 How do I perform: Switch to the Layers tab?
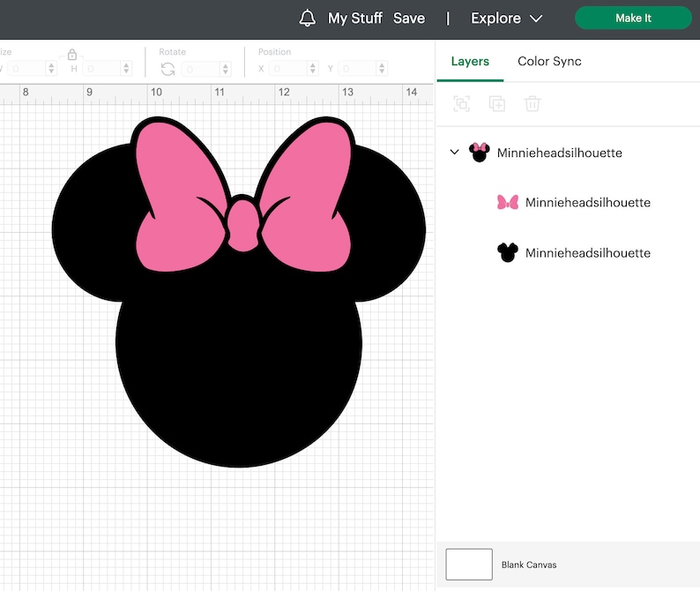tap(470, 61)
